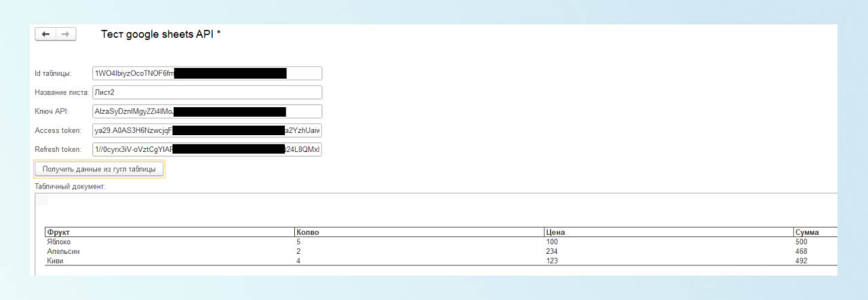
Task: Go forward with the right arrow button
Action: 66,34
